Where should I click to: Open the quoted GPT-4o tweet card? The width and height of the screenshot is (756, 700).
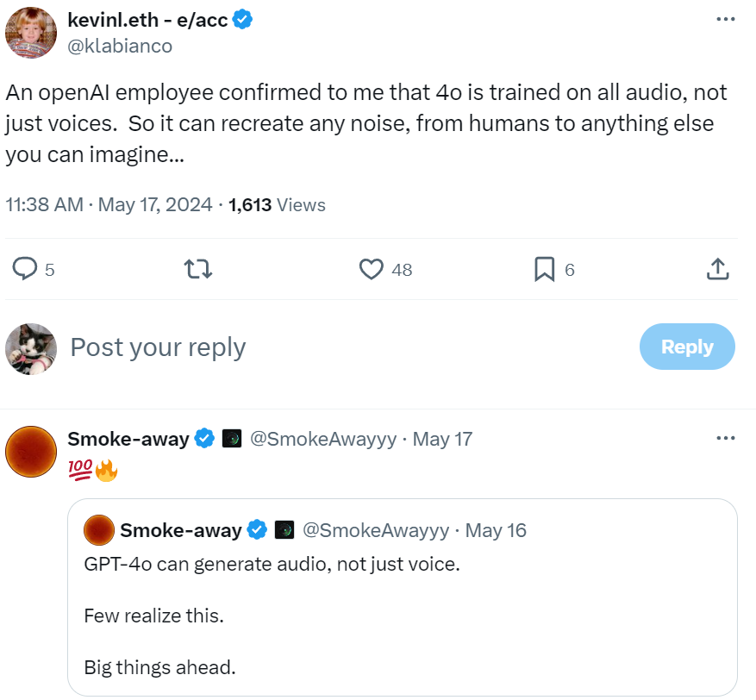tap(402, 616)
